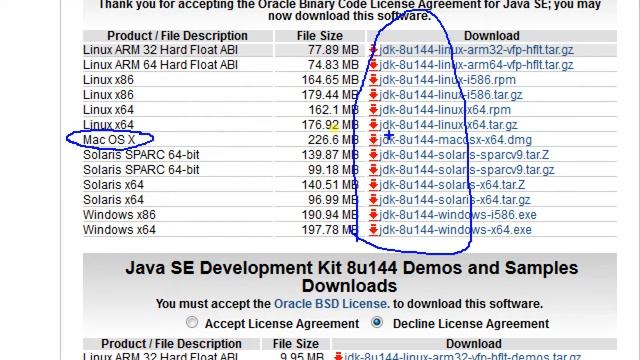Click download arrow icon for jdk-8u144-linux-arm64-vfp-hflt.tar.gz

click(x=373, y=65)
